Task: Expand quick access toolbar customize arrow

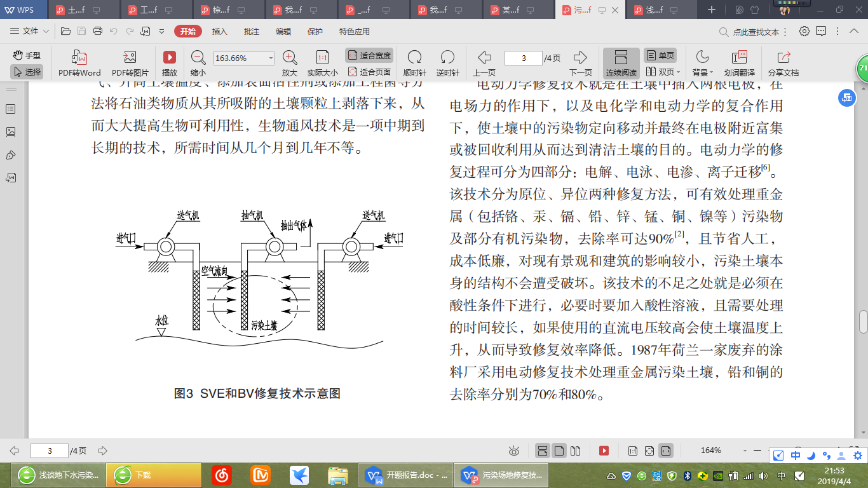Action: pos(161,31)
